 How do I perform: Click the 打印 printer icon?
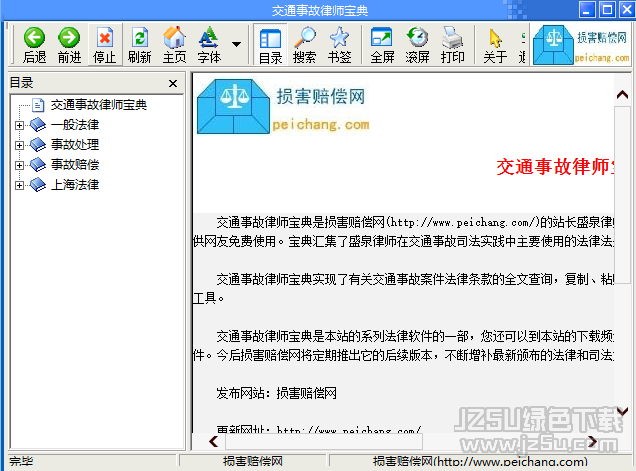452,37
